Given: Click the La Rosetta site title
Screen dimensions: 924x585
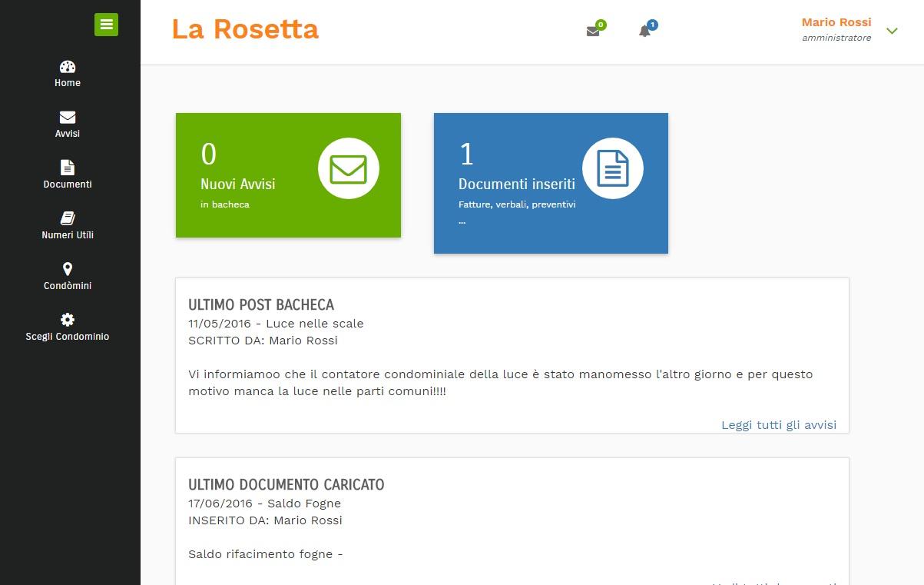Looking at the screenshot, I should click(245, 29).
